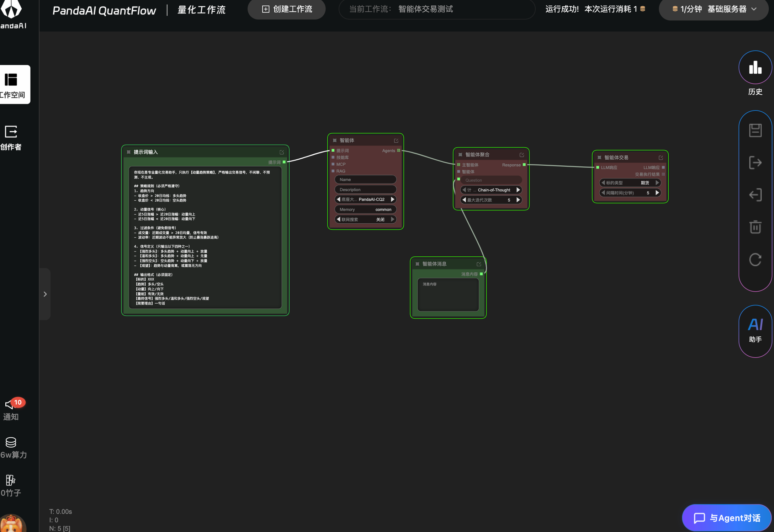This screenshot has width=774, height=532.
Task: Toggle collapse square on 智能体消息 node
Action: 417,264
